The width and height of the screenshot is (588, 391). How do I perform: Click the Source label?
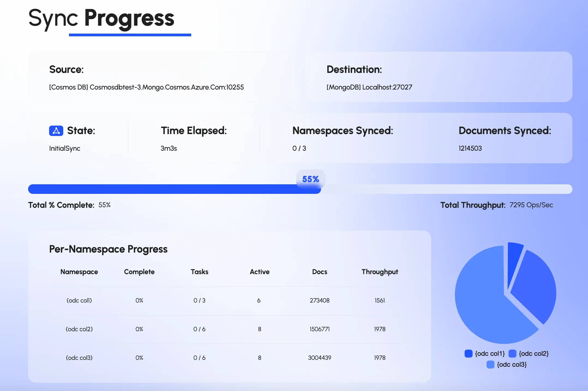coord(66,69)
